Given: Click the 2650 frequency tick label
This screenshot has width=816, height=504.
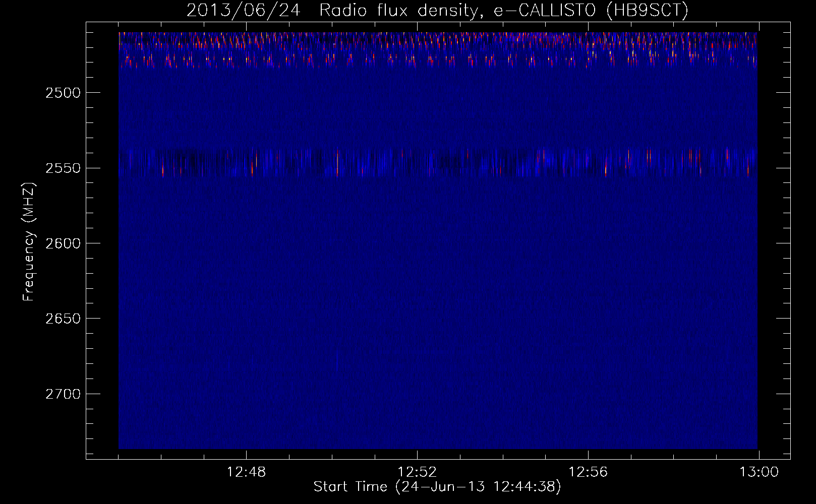Looking at the screenshot, I should pyautogui.click(x=63, y=319).
